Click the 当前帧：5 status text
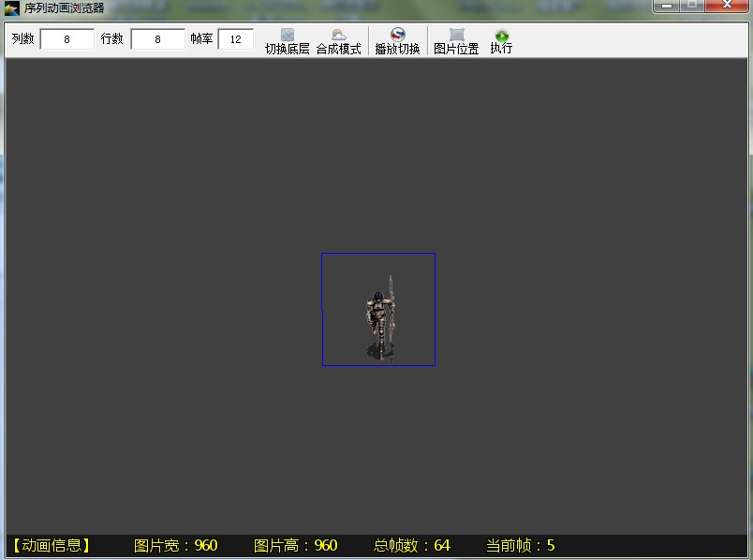 (521, 545)
